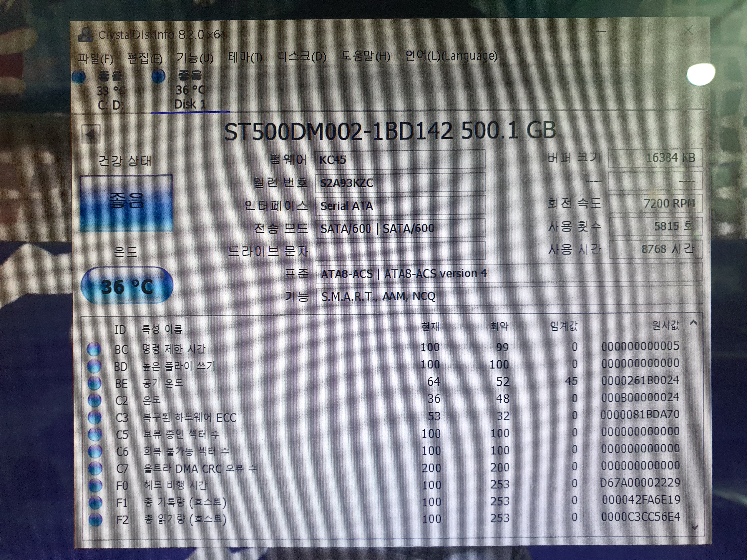Open the 기능(U) menu
Image resolution: width=747 pixels, height=560 pixels.
(195, 58)
